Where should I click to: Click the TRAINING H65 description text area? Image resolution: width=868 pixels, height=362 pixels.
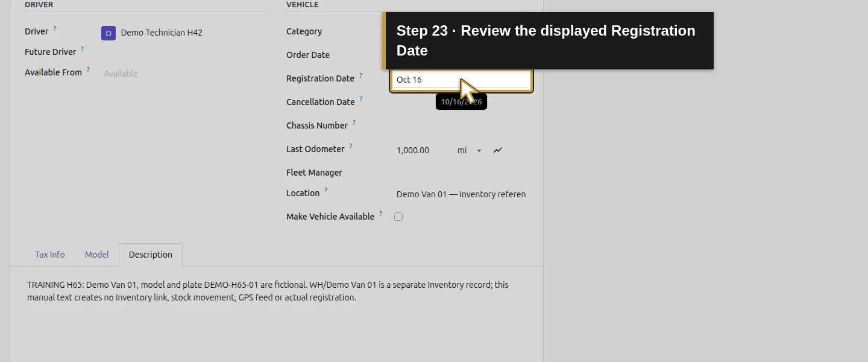click(x=277, y=291)
